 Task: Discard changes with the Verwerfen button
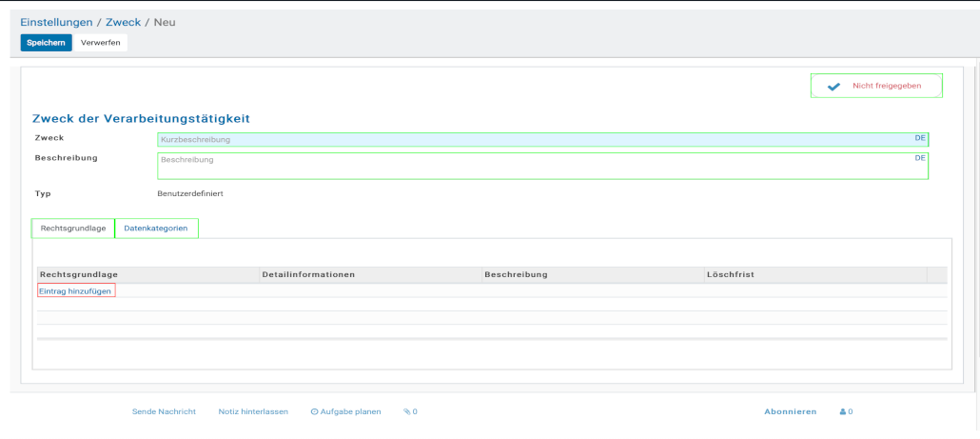pos(100,42)
